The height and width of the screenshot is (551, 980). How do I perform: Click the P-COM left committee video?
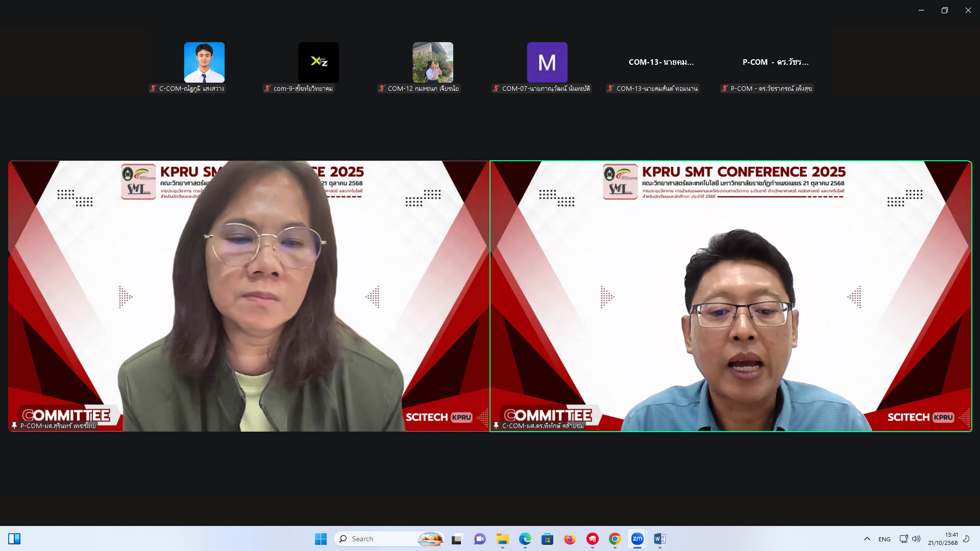coord(249,296)
